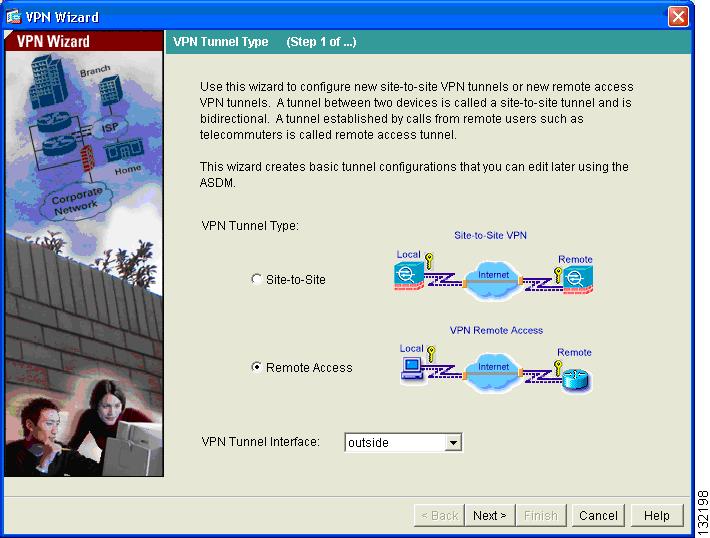Viewport: 710px width, 538px height.
Task: Click the Next button
Action: coord(489,515)
